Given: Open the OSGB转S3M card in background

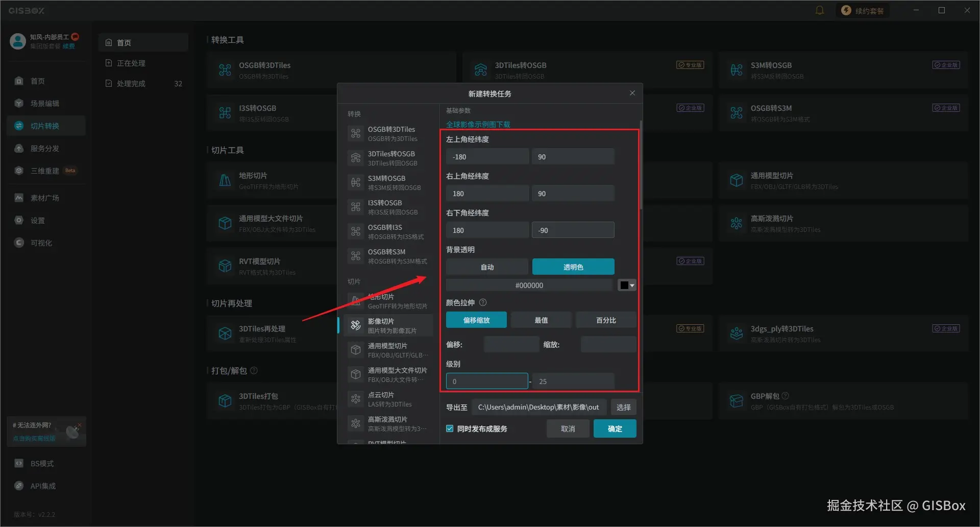Looking at the screenshot, I should coord(843,113).
